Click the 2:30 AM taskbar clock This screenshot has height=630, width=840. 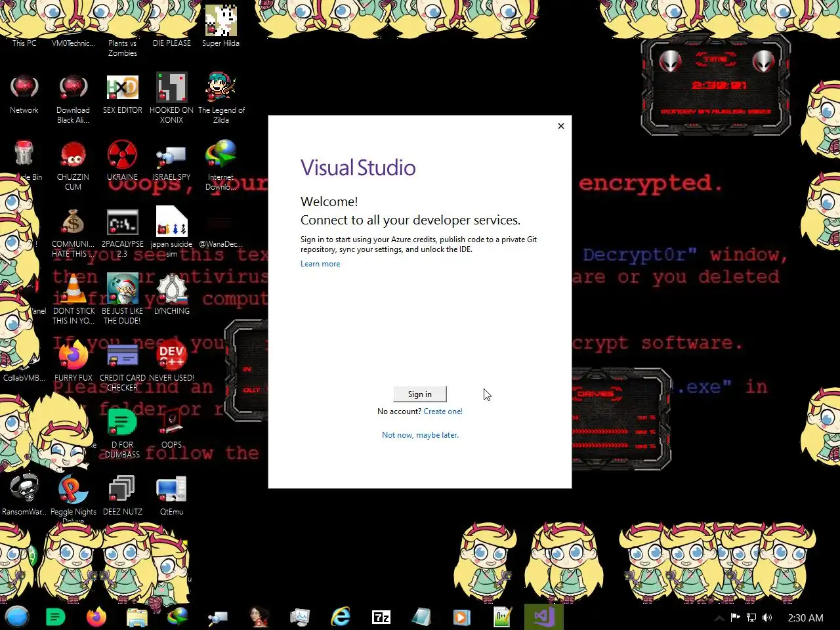pos(805,618)
